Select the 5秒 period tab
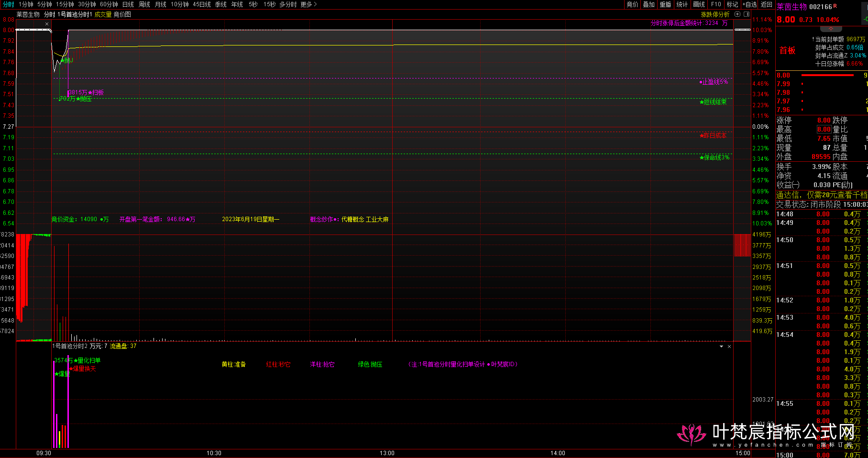The width and height of the screenshot is (868, 458). pyautogui.click(x=253, y=4)
